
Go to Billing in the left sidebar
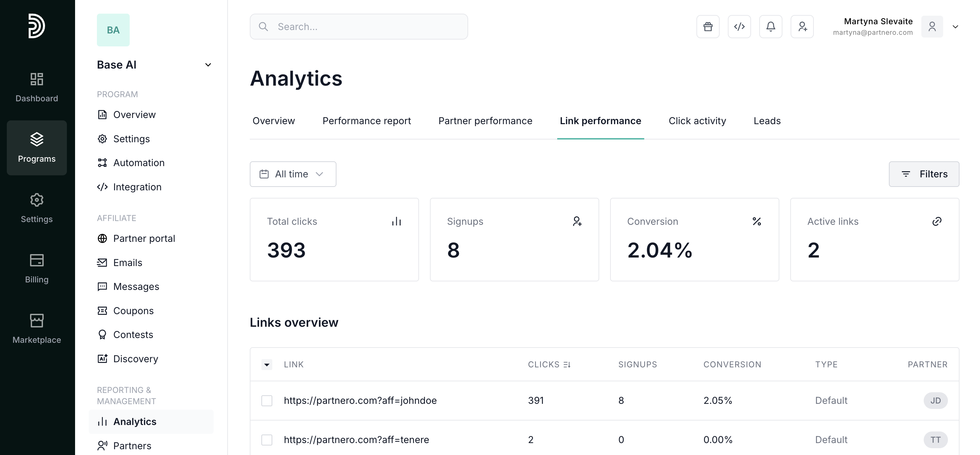[x=37, y=268]
